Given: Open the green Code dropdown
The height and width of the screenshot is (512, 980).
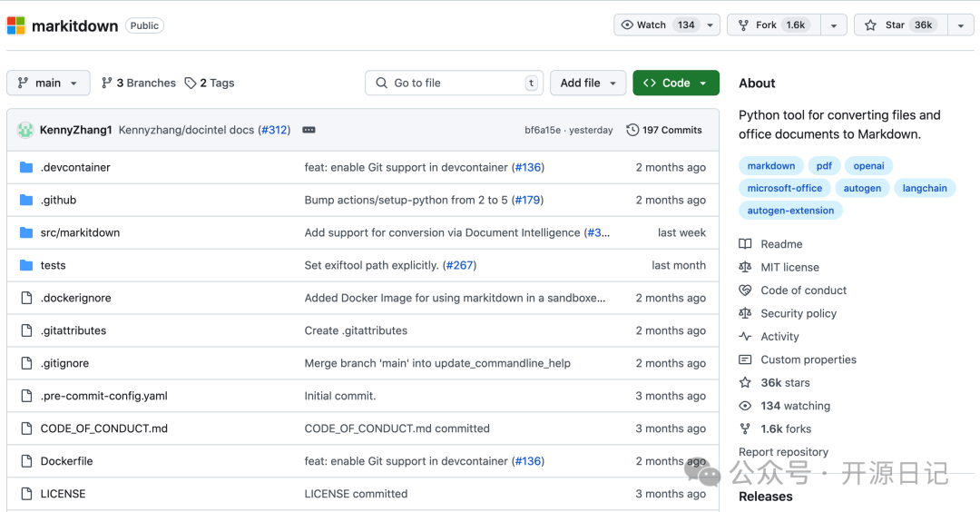Looking at the screenshot, I should 676,84.
